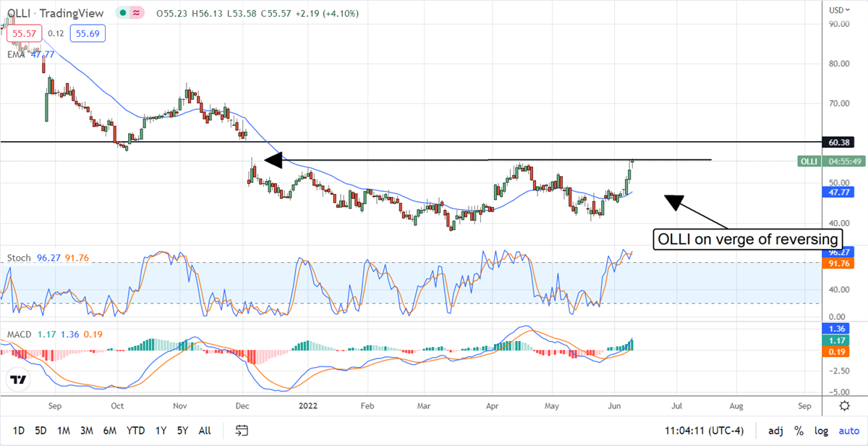Select the 1D time range
This screenshot has width=868, height=446.
tap(18, 431)
